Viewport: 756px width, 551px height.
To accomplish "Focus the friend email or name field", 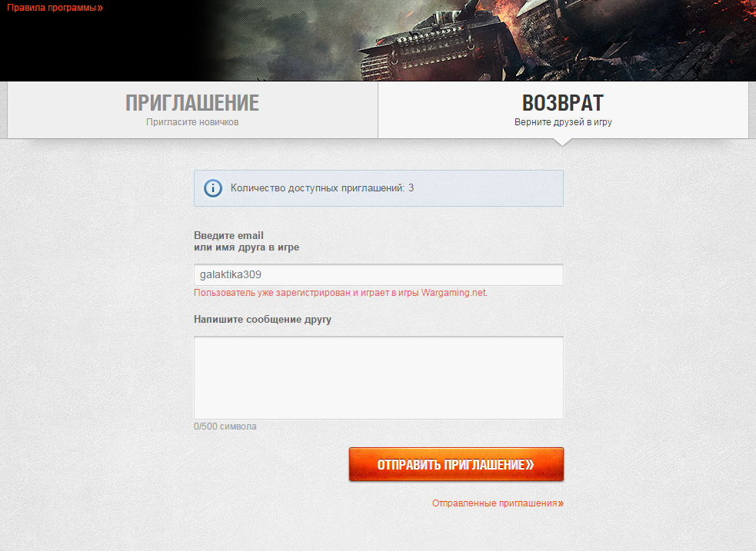I will click(378, 274).
